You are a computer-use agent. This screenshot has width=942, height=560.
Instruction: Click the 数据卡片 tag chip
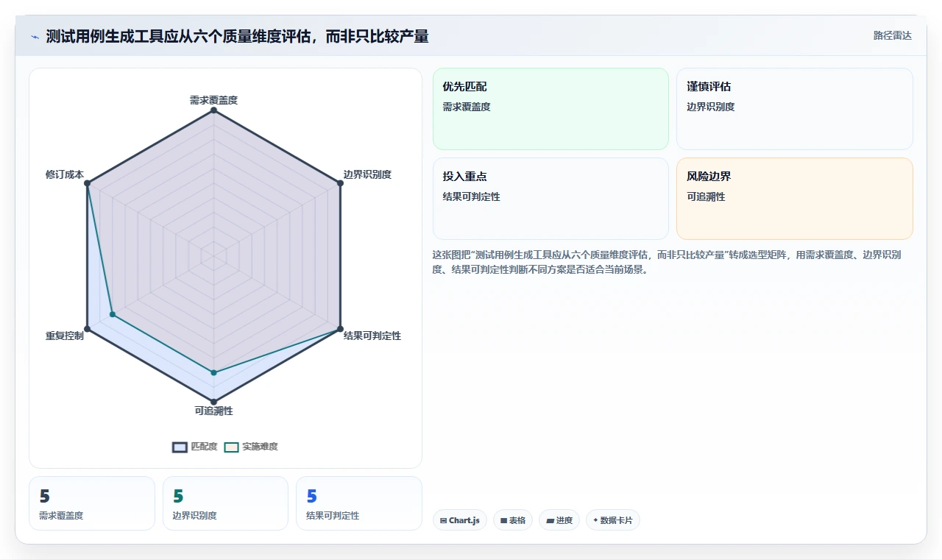pos(613,520)
